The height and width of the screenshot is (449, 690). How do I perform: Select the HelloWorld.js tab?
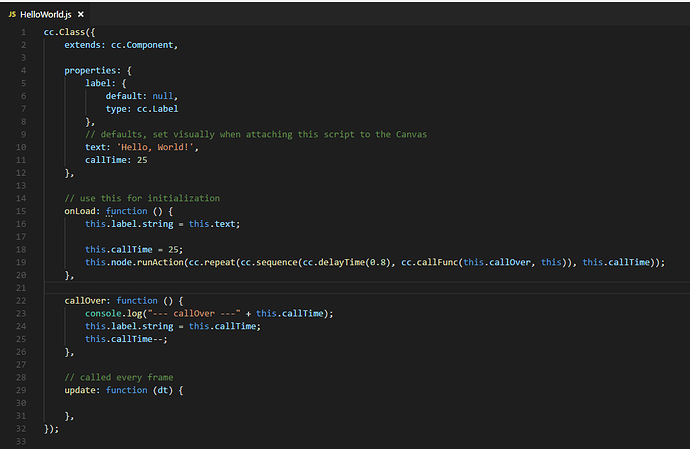46,14
